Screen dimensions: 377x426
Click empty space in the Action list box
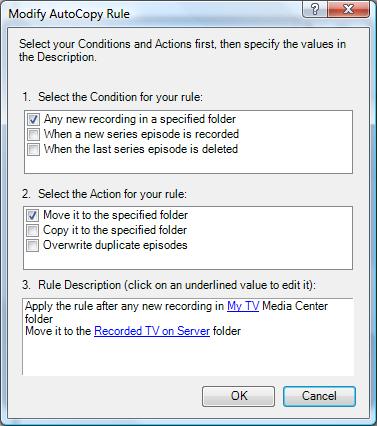(188, 260)
